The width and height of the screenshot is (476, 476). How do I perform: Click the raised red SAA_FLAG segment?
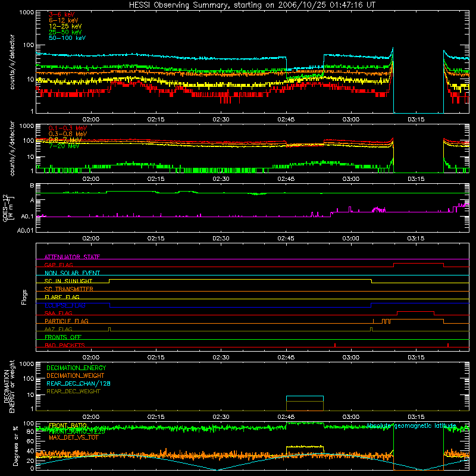[x=415, y=312]
